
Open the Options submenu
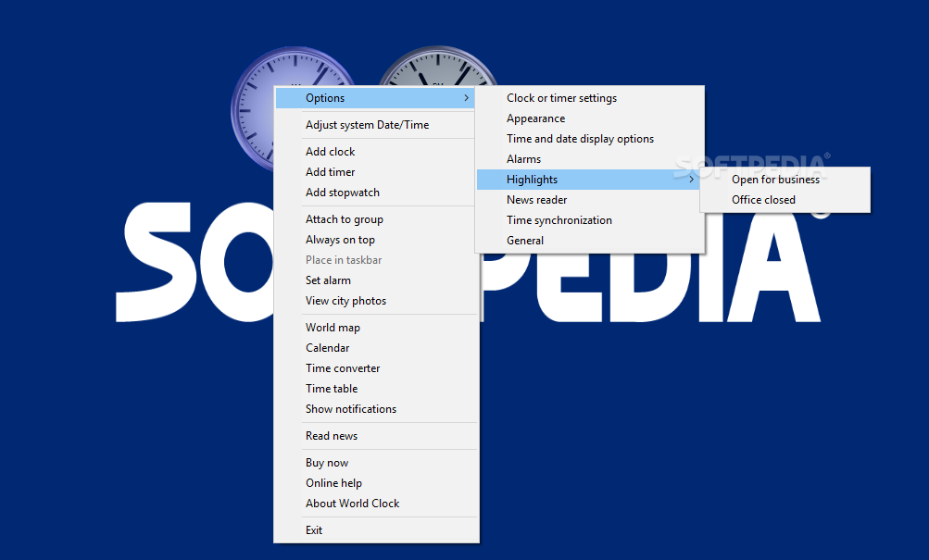[376, 98]
